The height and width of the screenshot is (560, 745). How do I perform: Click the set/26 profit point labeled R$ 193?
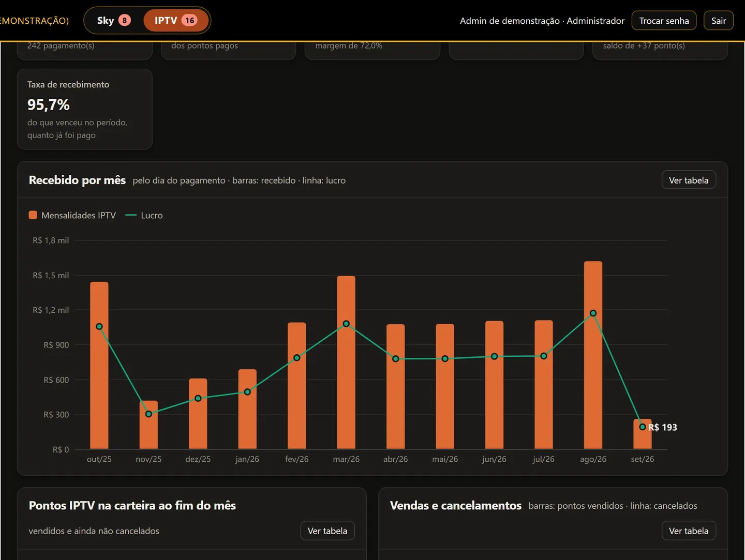(x=643, y=427)
